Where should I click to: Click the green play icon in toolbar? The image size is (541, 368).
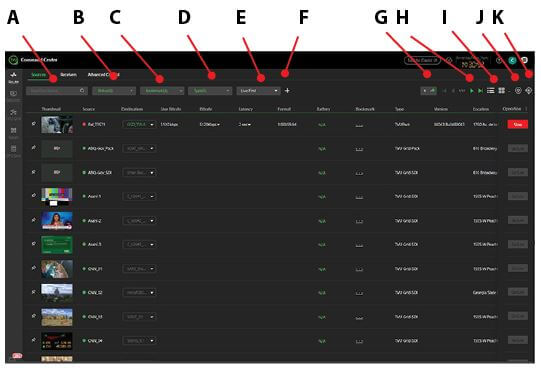pyautogui.click(x=472, y=91)
